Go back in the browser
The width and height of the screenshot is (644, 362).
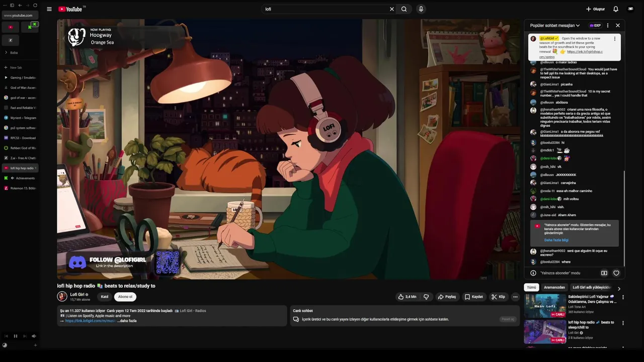pos(20,5)
